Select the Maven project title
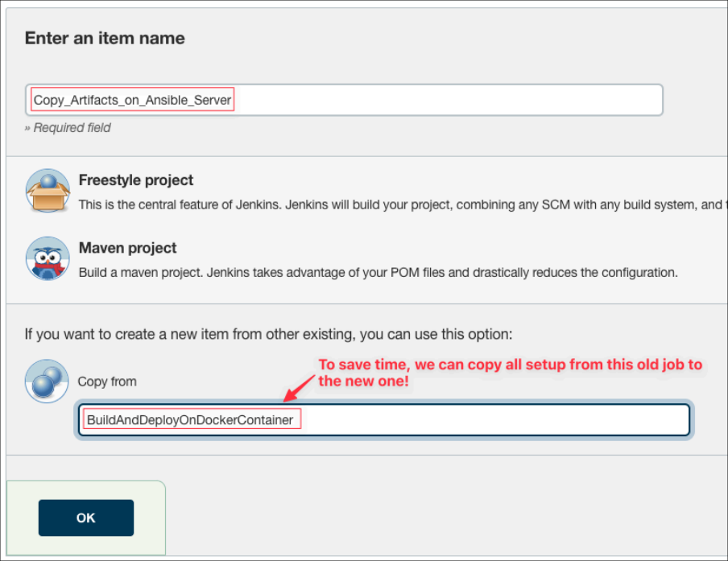Screen dimensions: 728x561 tap(128, 248)
